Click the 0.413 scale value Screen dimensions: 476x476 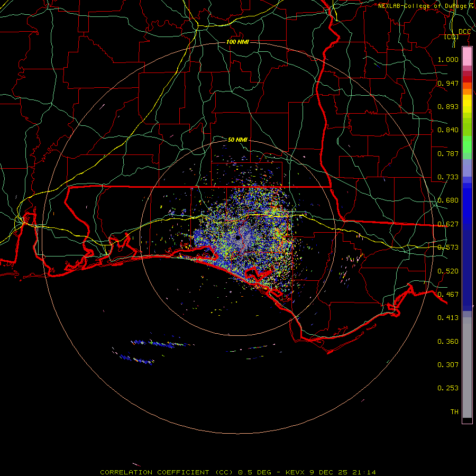[448, 318]
